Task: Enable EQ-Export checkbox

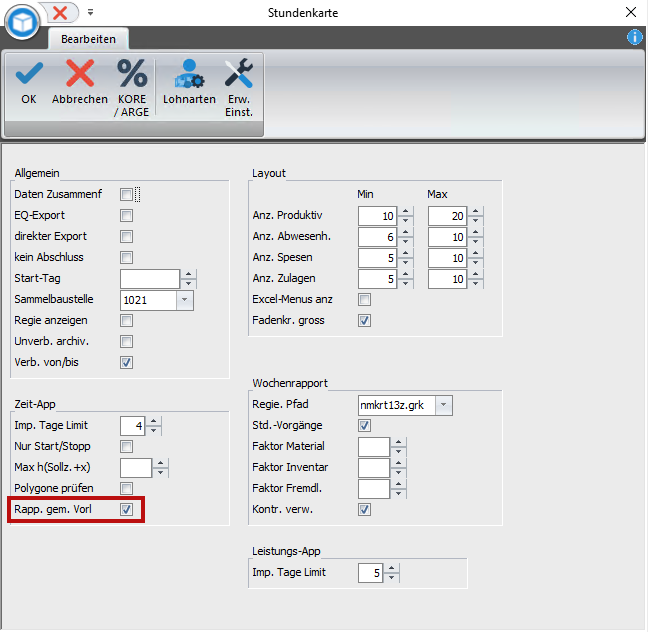Action: tap(126, 215)
